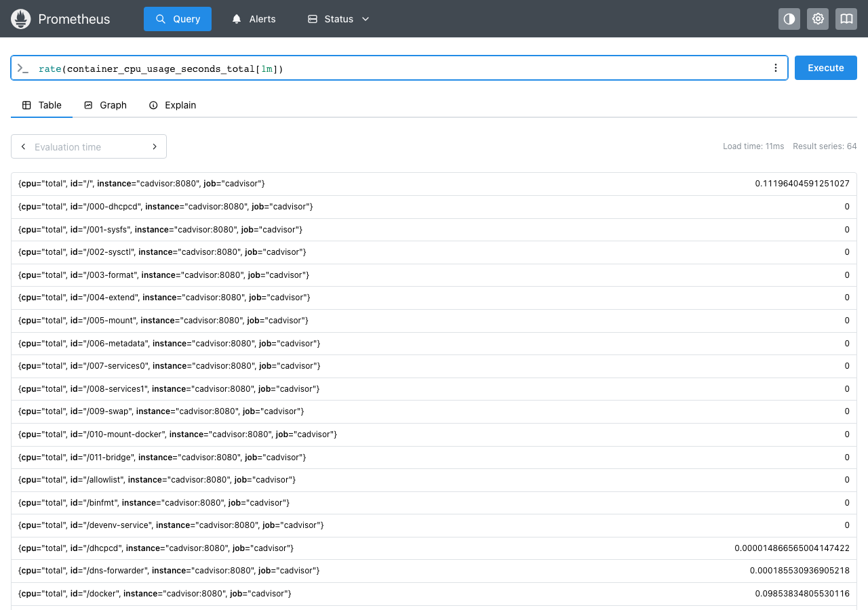Open the settings gear icon

coord(818,19)
